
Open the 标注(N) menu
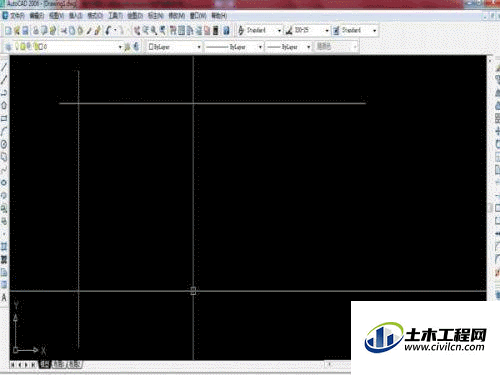pyautogui.click(x=156, y=16)
